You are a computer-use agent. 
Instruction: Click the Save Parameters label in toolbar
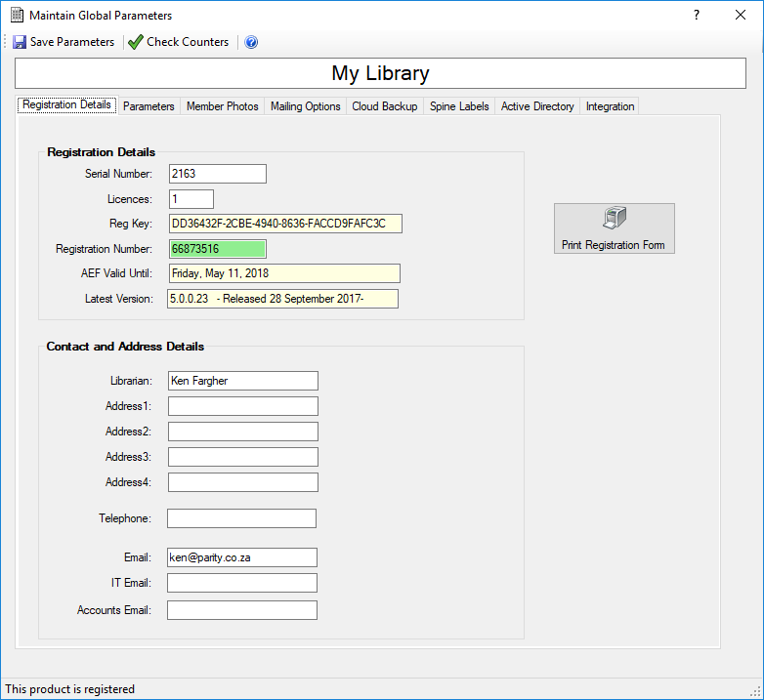pos(72,42)
